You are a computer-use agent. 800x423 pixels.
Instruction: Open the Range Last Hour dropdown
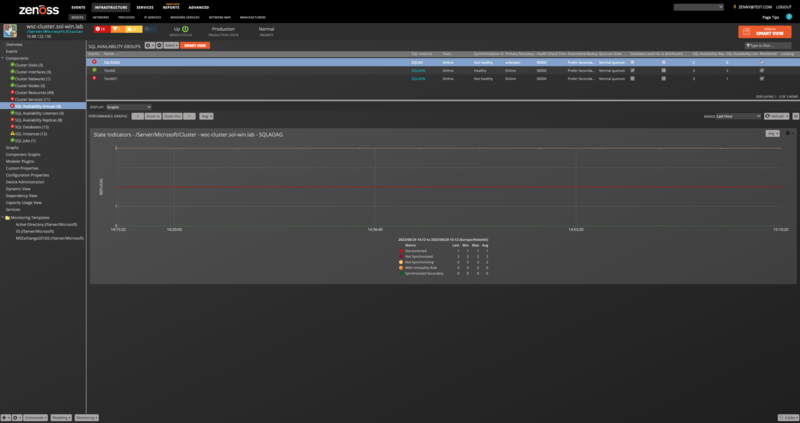point(738,116)
